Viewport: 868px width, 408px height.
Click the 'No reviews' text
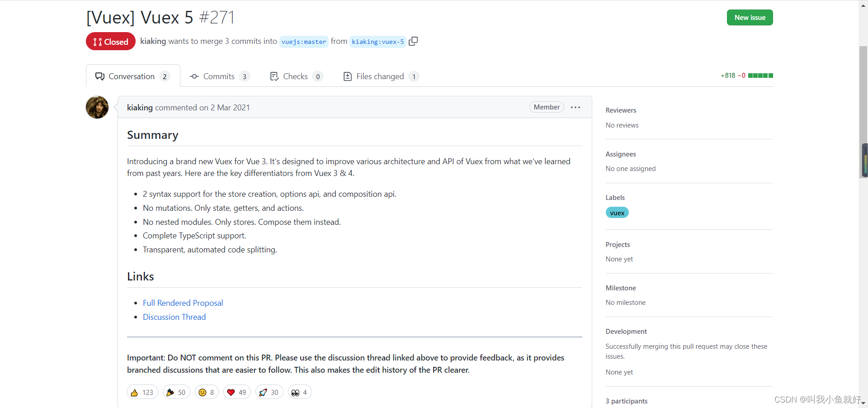tap(622, 125)
